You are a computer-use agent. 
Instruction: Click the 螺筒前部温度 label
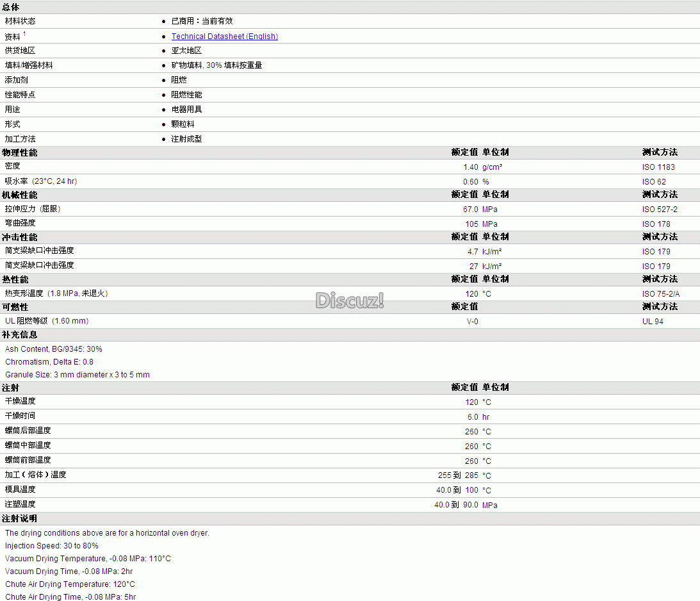point(28,460)
